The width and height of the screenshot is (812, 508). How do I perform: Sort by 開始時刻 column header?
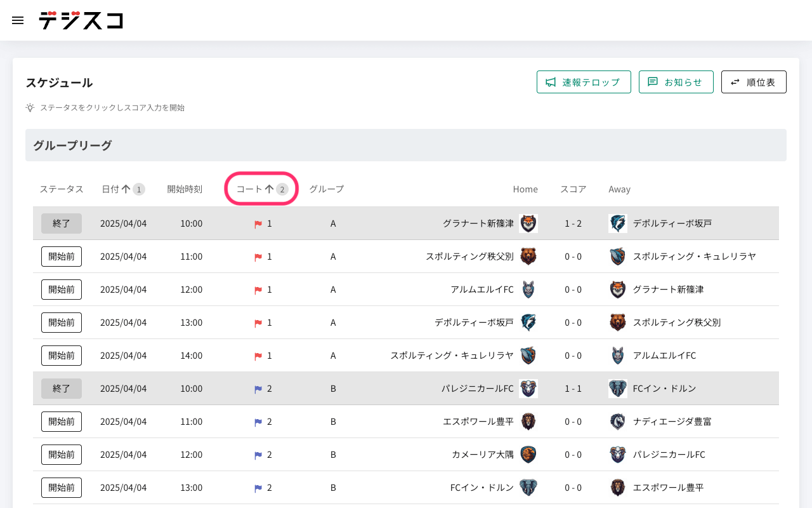pyautogui.click(x=185, y=189)
